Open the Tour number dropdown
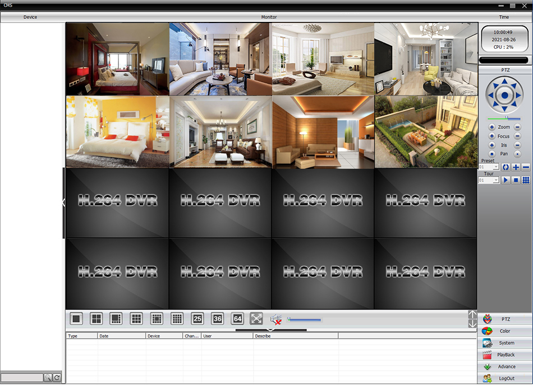 [496, 180]
